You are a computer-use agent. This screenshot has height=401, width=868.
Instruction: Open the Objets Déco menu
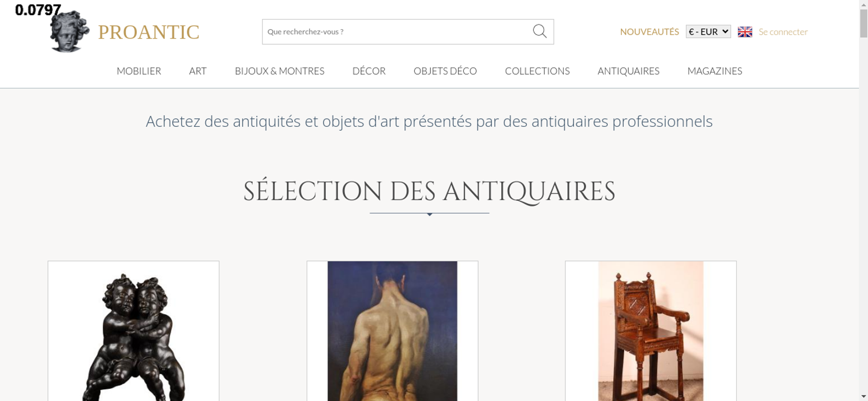445,71
